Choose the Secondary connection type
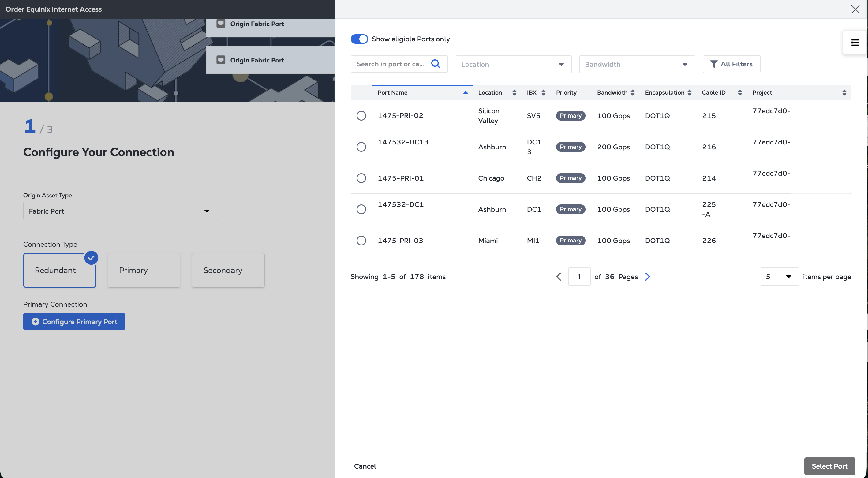The width and height of the screenshot is (868, 478). 228,270
